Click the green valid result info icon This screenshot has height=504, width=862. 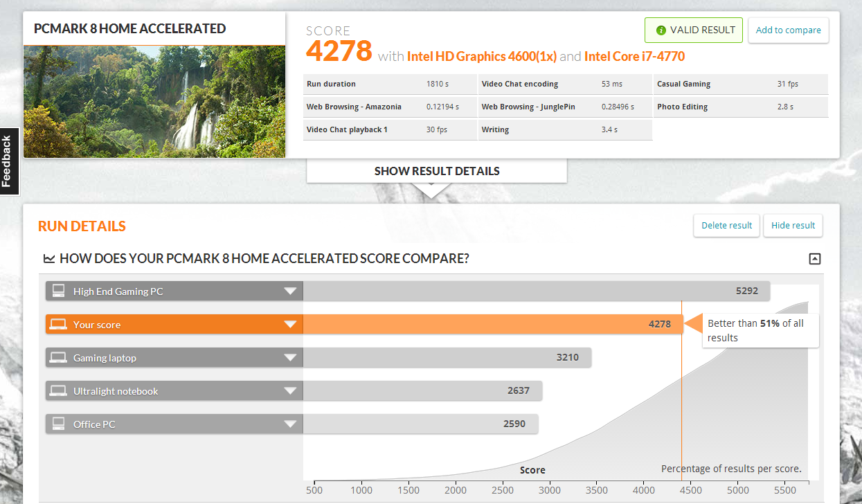click(661, 30)
